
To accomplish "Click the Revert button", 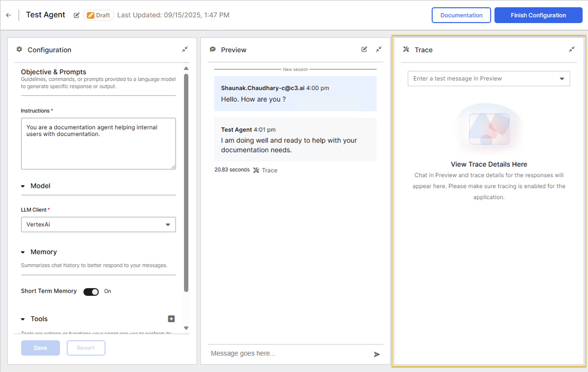I will [86, 348].
